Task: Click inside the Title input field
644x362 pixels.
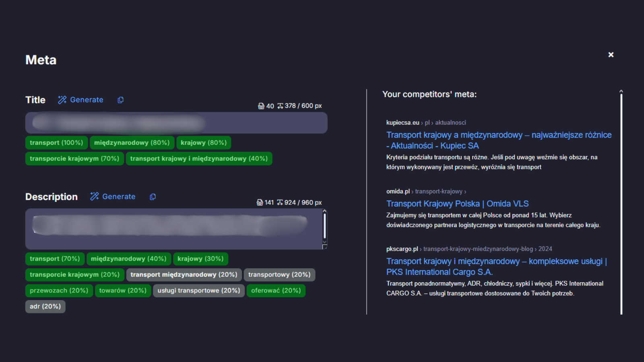Action: (176, 123)
